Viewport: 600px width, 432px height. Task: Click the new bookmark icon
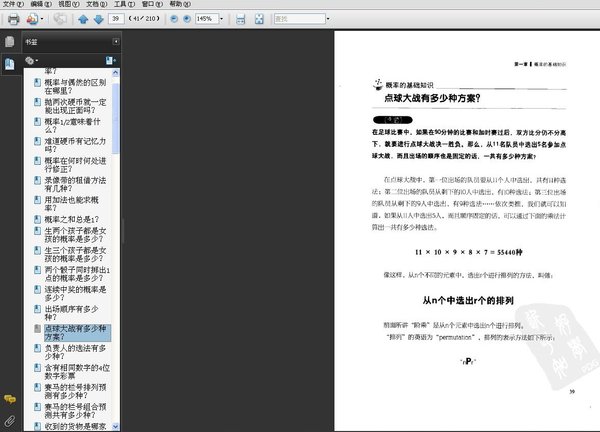point(111,60)
